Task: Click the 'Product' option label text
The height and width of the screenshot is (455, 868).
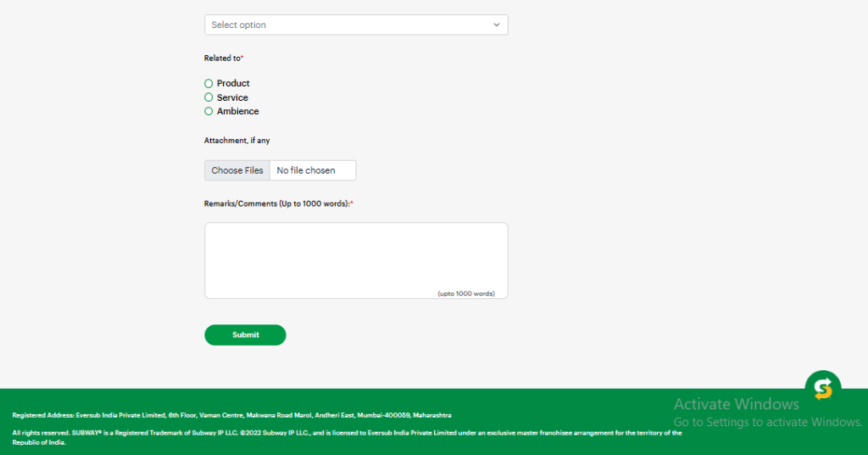Action: 233,84
